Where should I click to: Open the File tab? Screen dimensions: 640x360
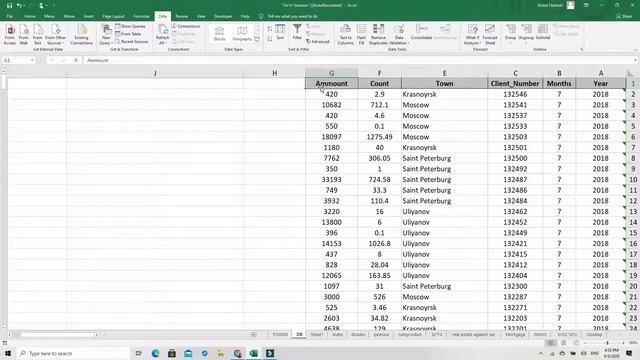coord(10,16)
